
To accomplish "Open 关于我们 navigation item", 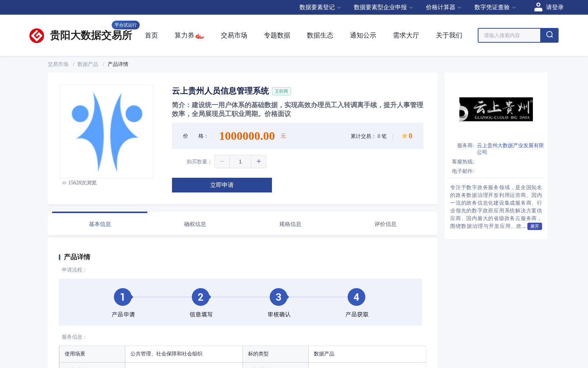I will click(x=449, y=35).
